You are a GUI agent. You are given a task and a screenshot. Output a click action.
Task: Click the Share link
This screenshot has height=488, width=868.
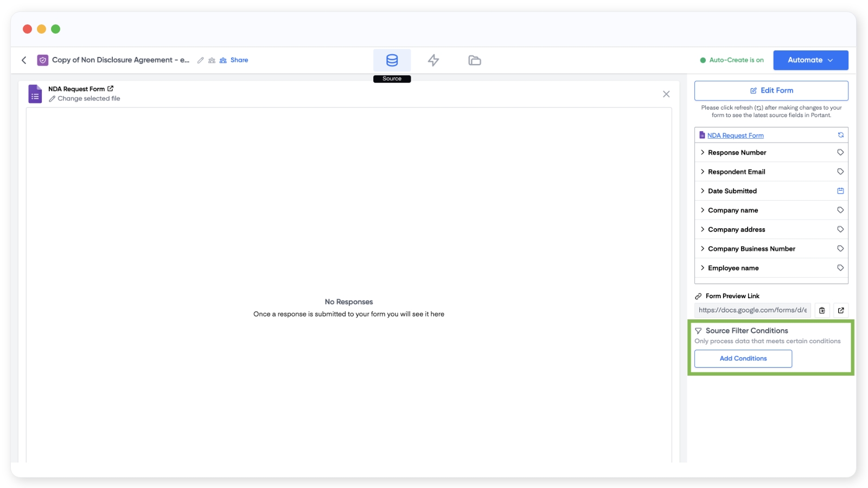239,60
